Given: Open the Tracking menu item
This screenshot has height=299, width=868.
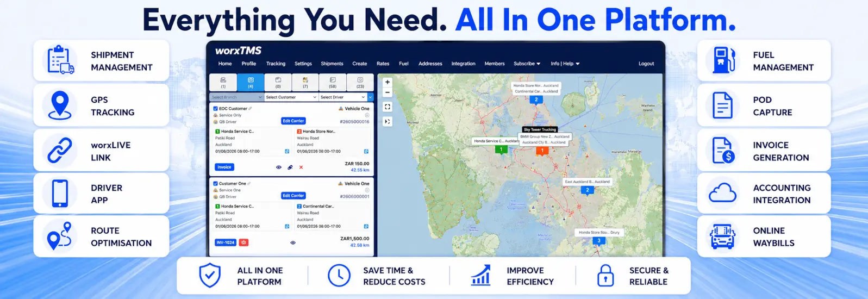Looking at the screenshot, I should point(276,64).
